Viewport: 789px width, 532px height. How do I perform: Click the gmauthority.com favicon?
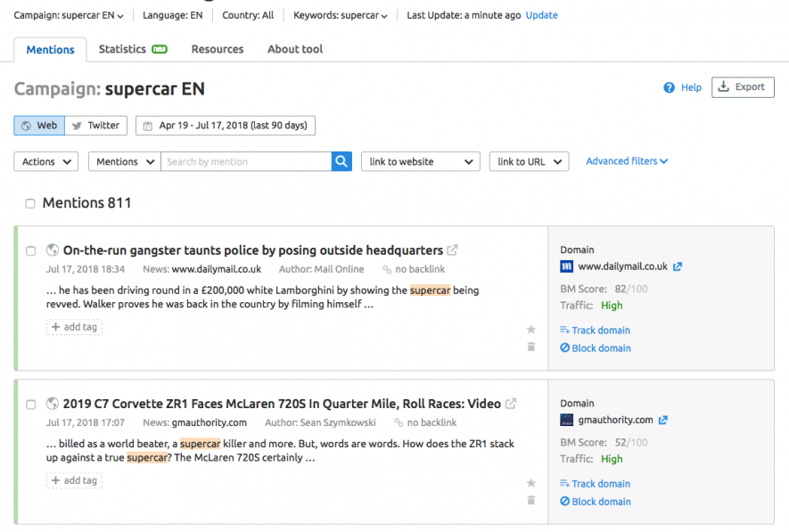[x=567, y=420]
